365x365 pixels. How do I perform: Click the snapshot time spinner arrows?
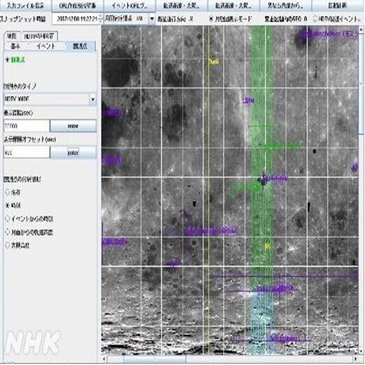[x=101, y=19]
